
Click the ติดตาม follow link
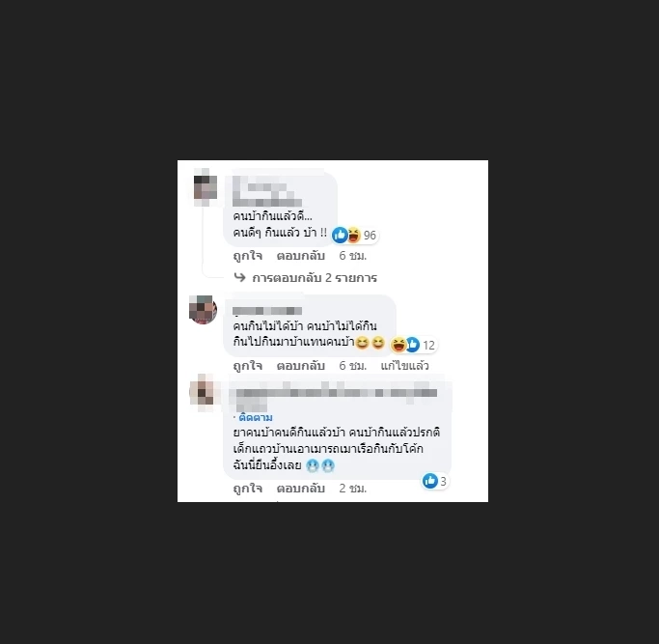[x=255, y=418]
